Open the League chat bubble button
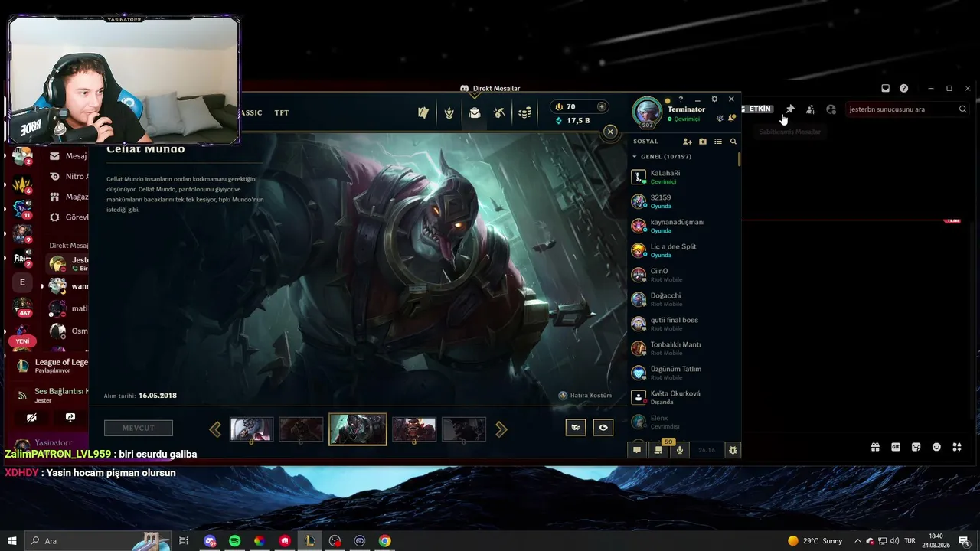980x551 pixels. point(636,450)
